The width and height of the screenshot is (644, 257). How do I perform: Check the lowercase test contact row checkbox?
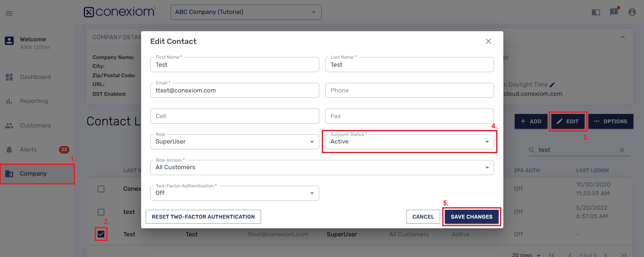coord(101,212)
